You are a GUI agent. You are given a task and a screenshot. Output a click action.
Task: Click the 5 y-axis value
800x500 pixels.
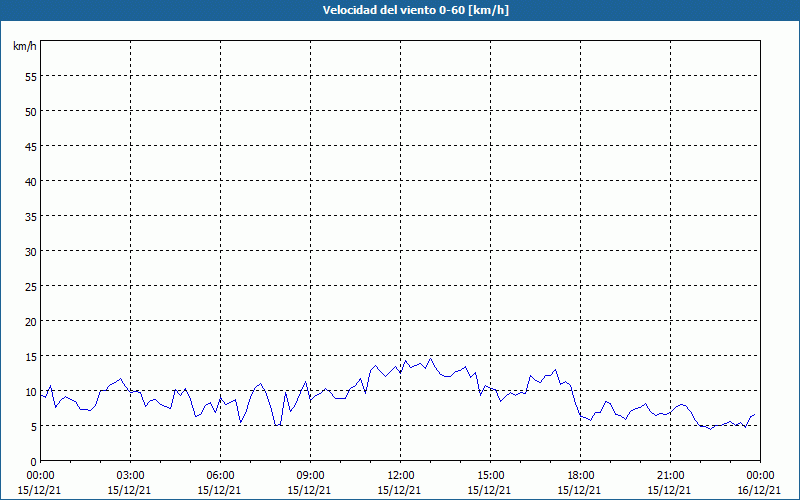click(34, 427)
